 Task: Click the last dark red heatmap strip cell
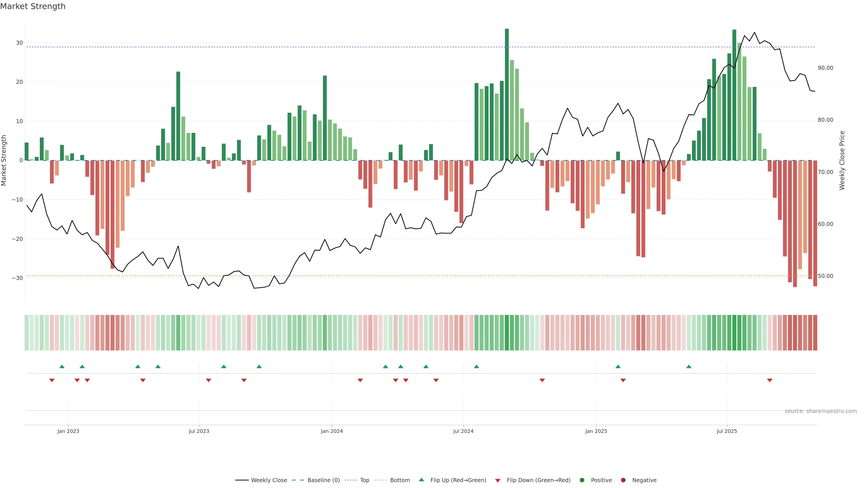point(815,333)
